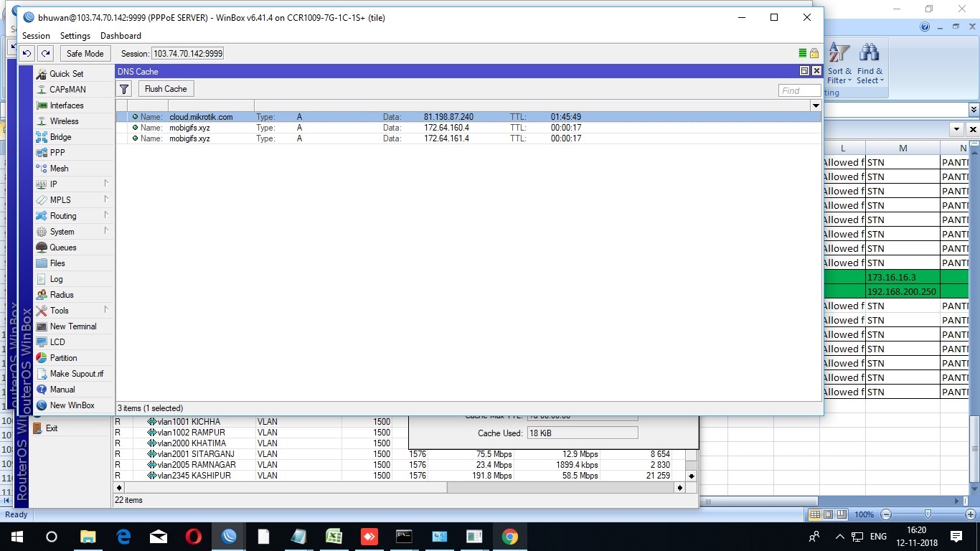
Task: Select the mobigifs.xyz entry with 172.64.161.4
Action: pyautogui.click(x=468, y=138)
